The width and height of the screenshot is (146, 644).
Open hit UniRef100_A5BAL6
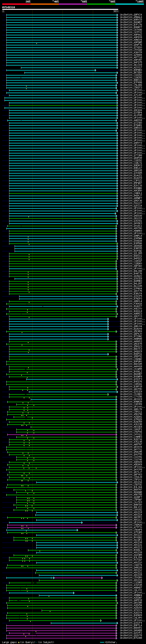pos(131,17)
